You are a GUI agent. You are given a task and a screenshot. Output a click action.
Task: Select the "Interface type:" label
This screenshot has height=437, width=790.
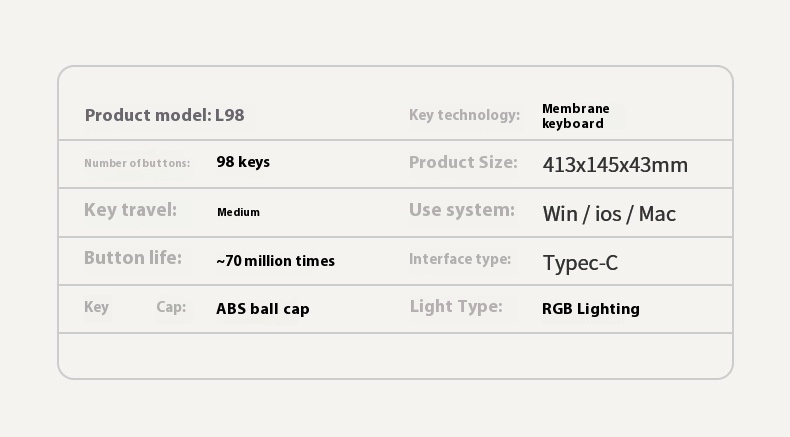click(460, 259)
